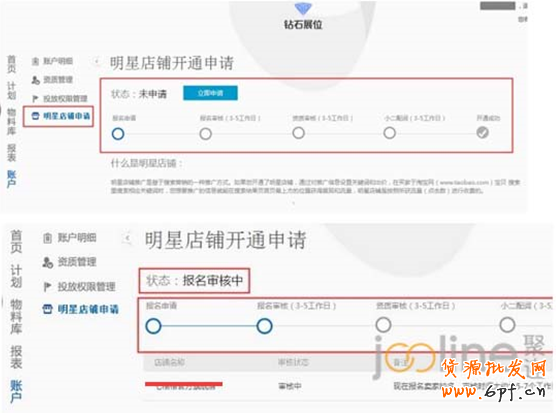
Task: Collapse lower sidebar with chevron arrow
Action: (127, 238)
